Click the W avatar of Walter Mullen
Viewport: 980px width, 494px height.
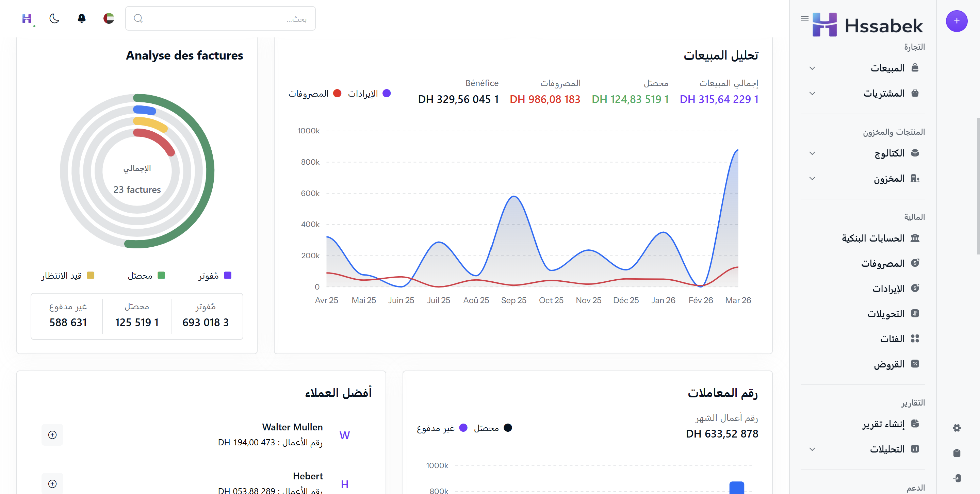(x=344, y=435)
